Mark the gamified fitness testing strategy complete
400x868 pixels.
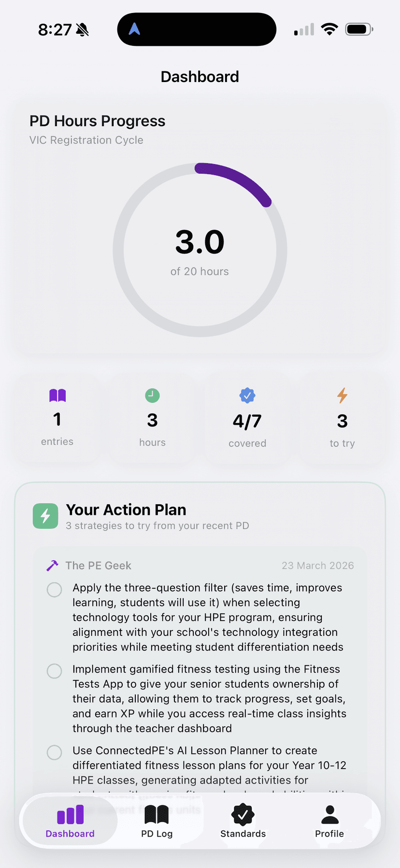pyautogui.click(x=54, y=671)
